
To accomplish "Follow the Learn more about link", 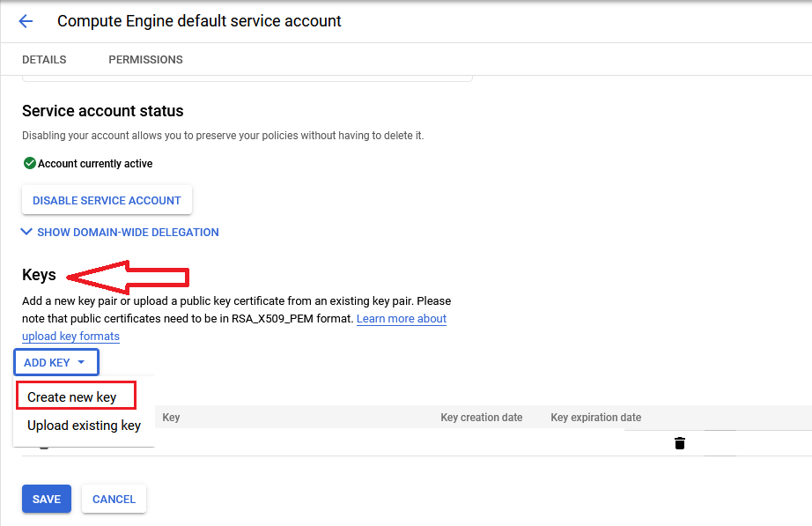I will click(402, 319).
